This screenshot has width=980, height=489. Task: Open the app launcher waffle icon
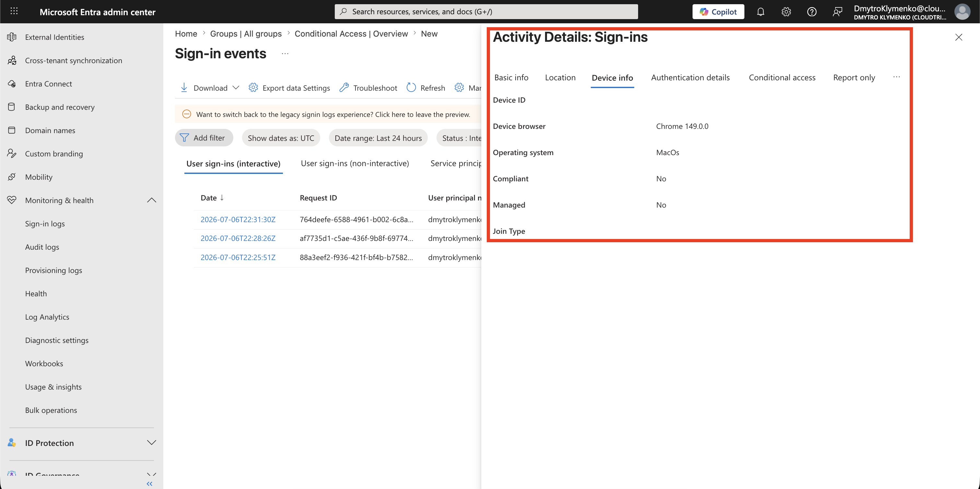point(14,11)
